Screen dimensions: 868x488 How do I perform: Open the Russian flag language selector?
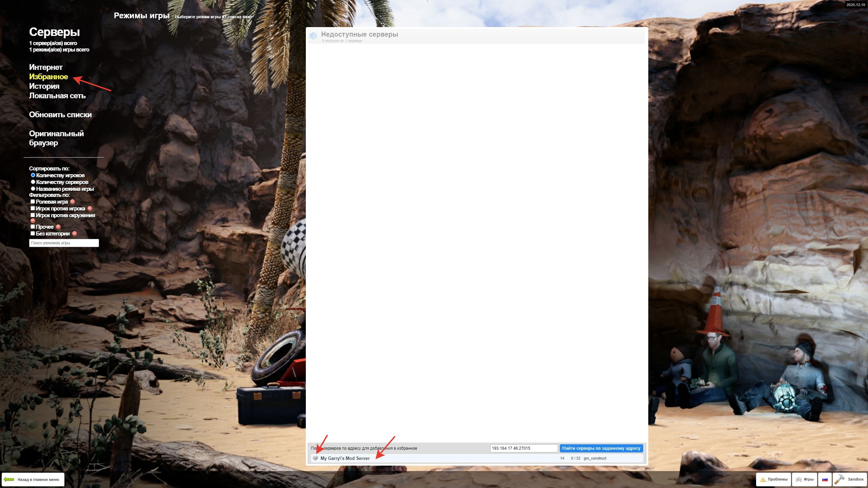tap(825, 479)
